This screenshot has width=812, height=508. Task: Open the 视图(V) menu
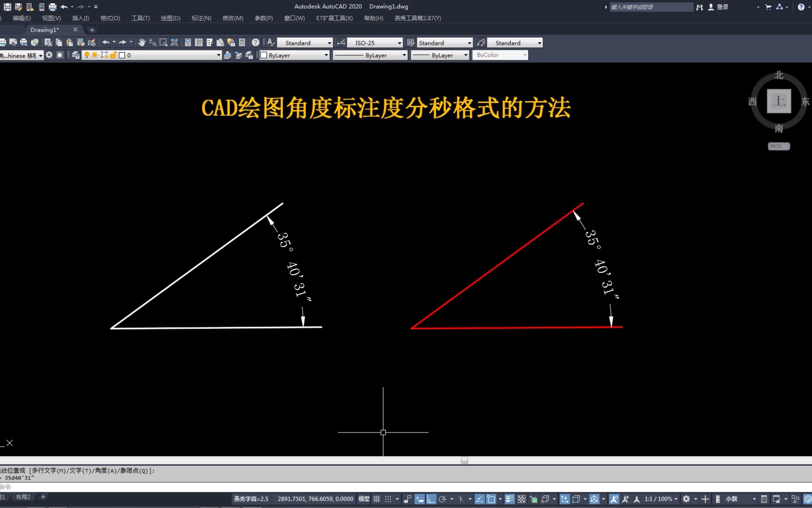tap(51, 18)
